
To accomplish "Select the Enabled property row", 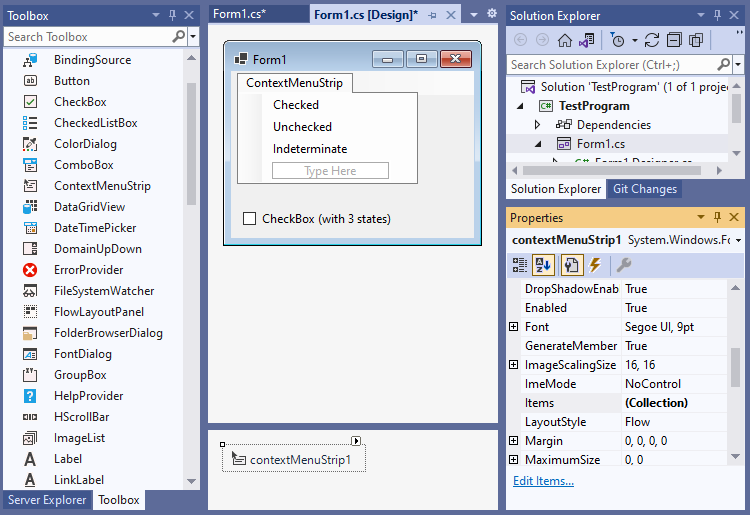I will pos(625,307).
